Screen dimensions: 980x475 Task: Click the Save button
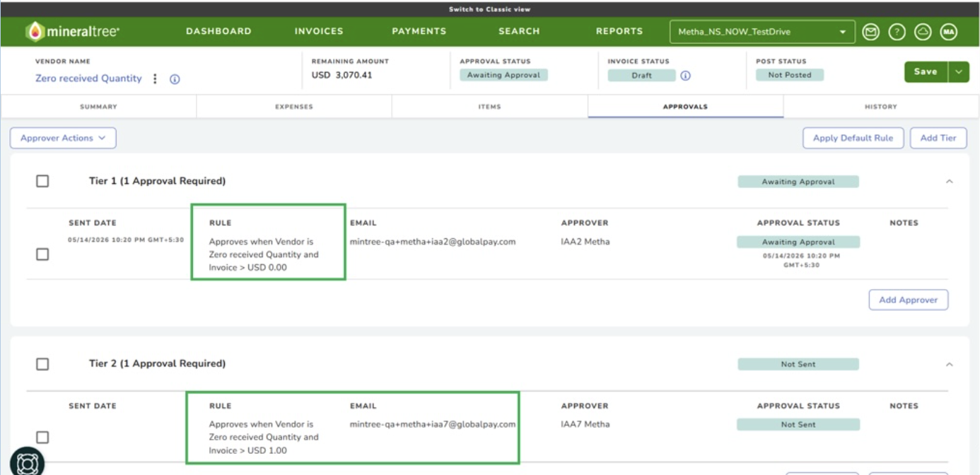(926, 71)
